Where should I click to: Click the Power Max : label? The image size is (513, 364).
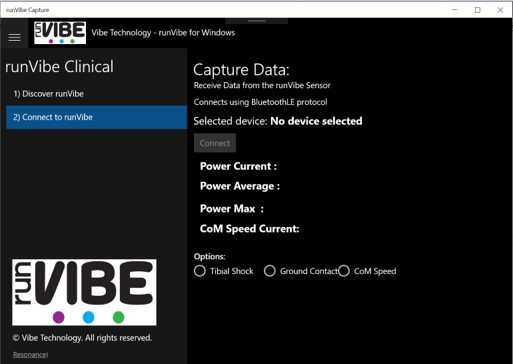click(x=232, y=209)
